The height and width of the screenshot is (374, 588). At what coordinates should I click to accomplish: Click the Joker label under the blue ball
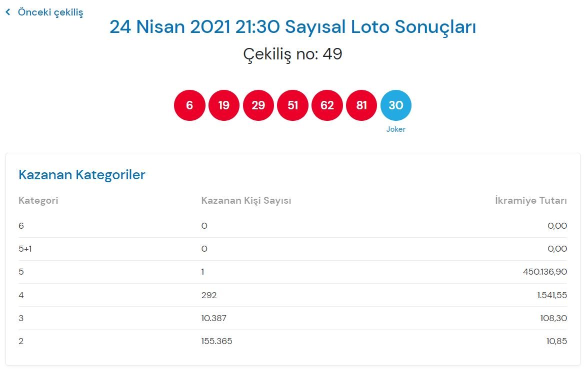pos(396,129)
